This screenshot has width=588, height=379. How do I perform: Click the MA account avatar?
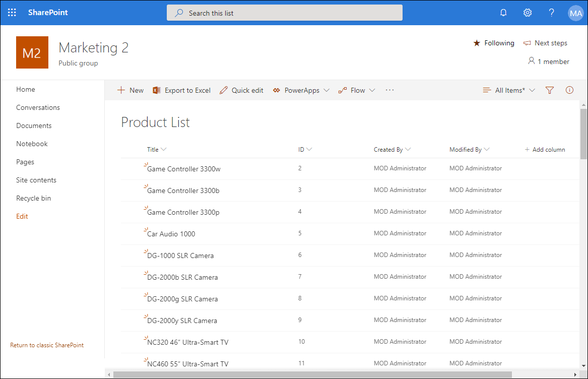pyautogui.click(x=575, y=13)
